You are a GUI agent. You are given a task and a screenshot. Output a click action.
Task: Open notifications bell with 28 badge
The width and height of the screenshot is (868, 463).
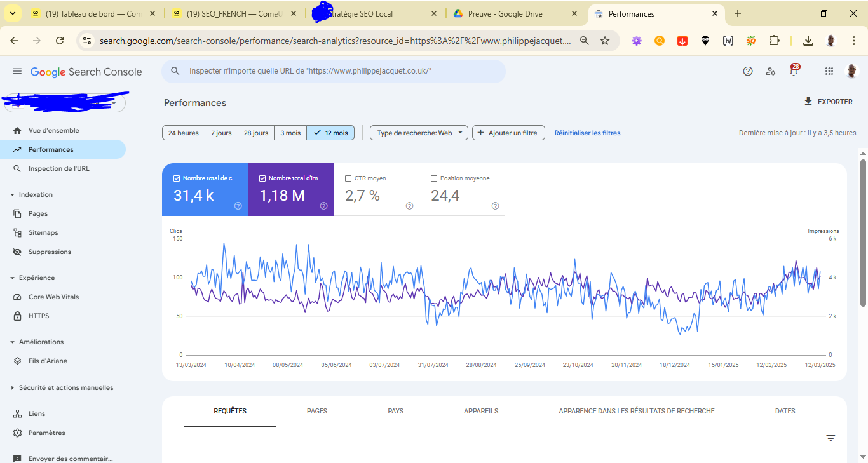[793, 72]
